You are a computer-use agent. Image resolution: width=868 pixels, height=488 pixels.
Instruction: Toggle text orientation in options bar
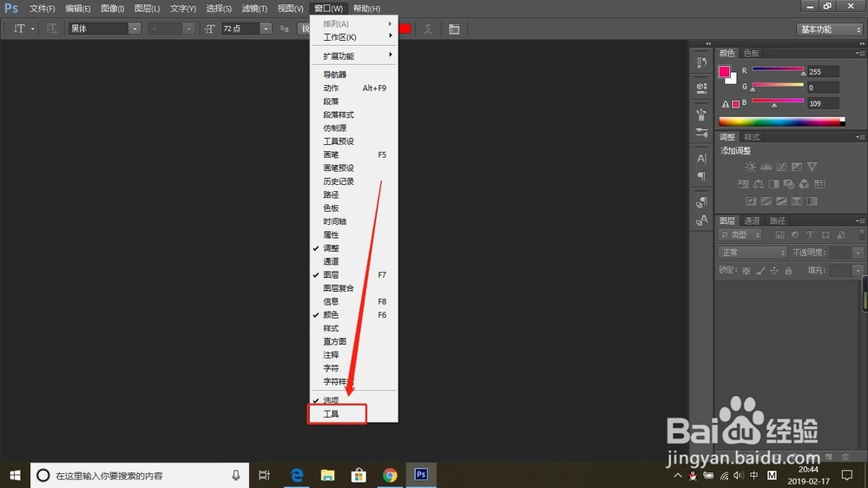[x=51, y=29]
